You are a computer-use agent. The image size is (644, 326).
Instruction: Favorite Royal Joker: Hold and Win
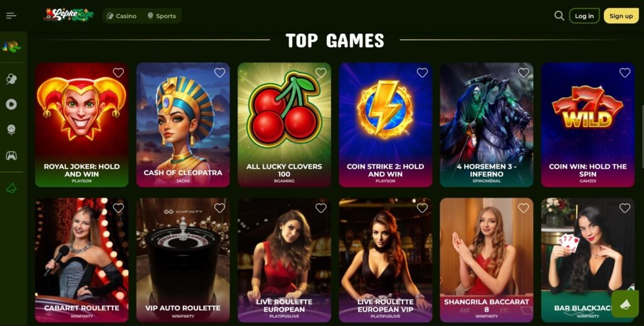click(118, 73)
